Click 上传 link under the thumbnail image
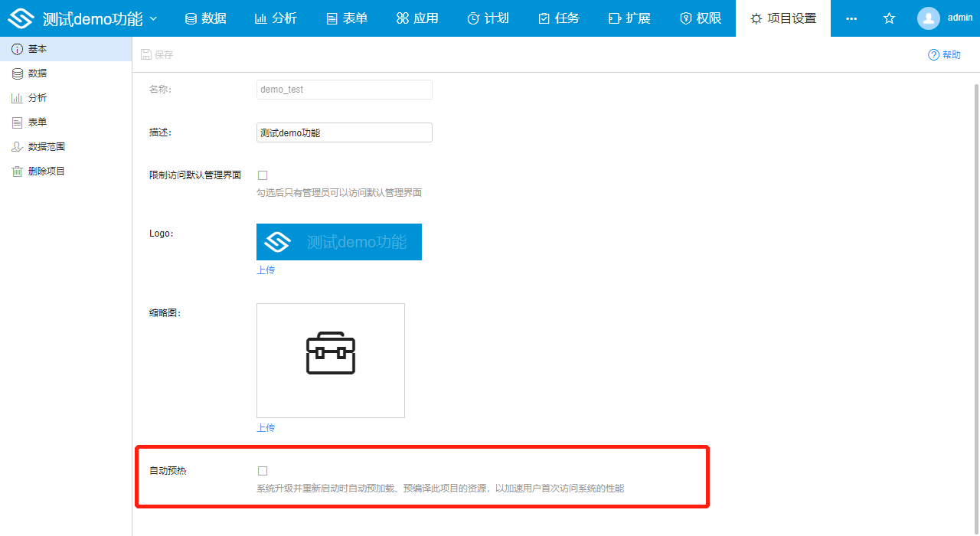980x536 pixels. tap(266, 427)
